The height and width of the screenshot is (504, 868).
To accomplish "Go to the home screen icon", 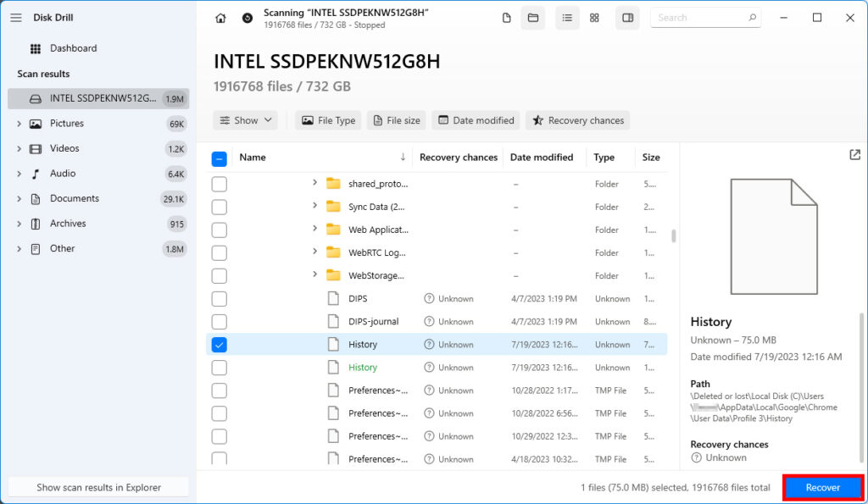I will (x=220, y=18).
